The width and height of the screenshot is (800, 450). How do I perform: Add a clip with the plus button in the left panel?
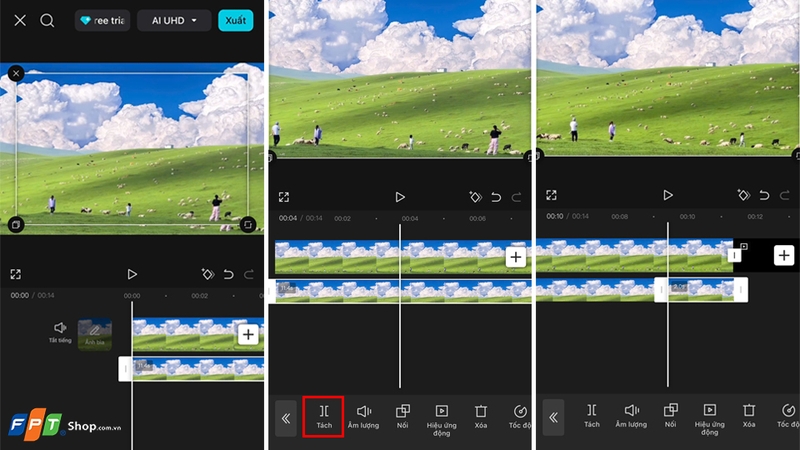click(248, 335)
